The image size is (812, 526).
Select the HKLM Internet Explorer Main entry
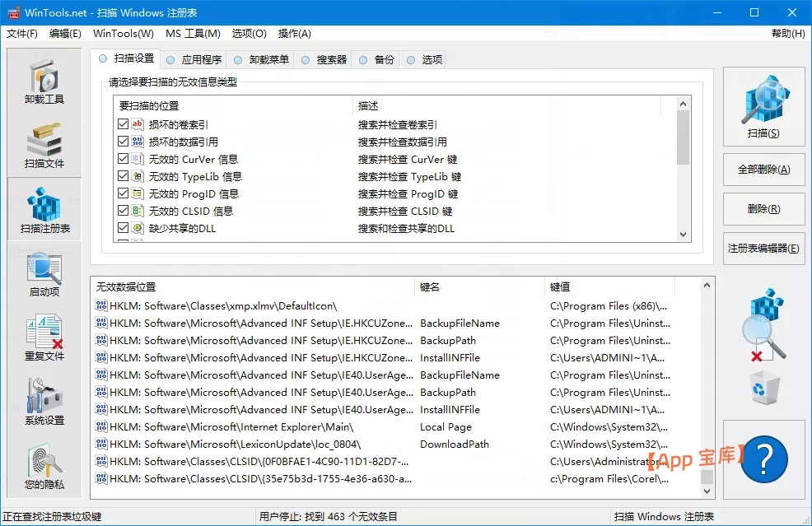pyautogui.click(x=247, y=426)
